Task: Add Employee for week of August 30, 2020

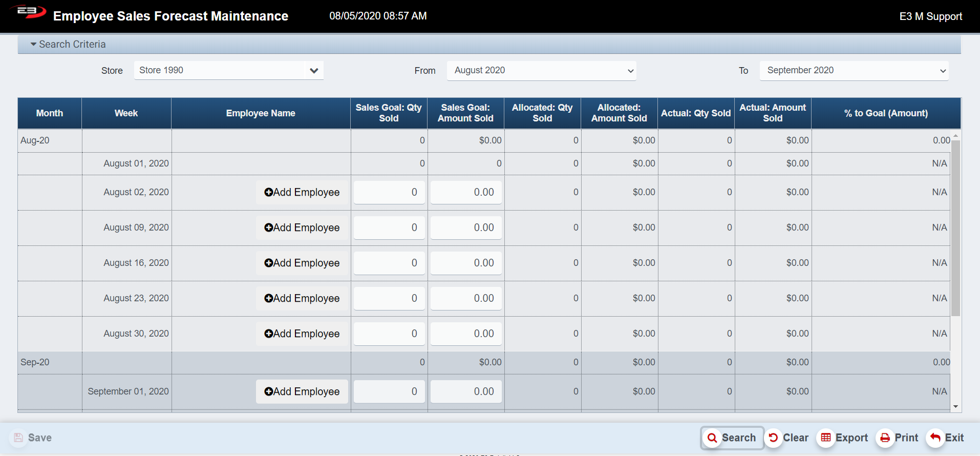Action: click(x=302, y=334)
